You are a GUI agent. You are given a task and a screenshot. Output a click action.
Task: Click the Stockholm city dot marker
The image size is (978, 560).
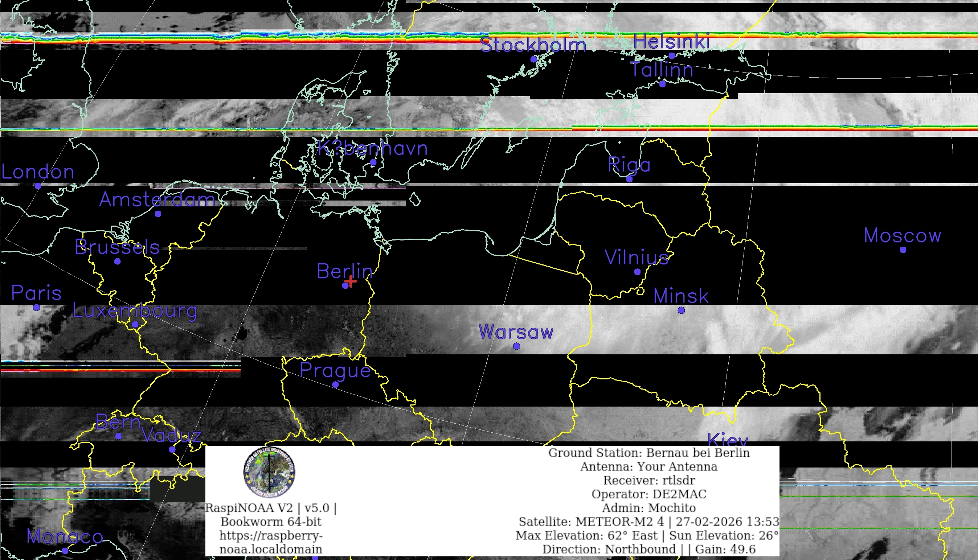533,59
